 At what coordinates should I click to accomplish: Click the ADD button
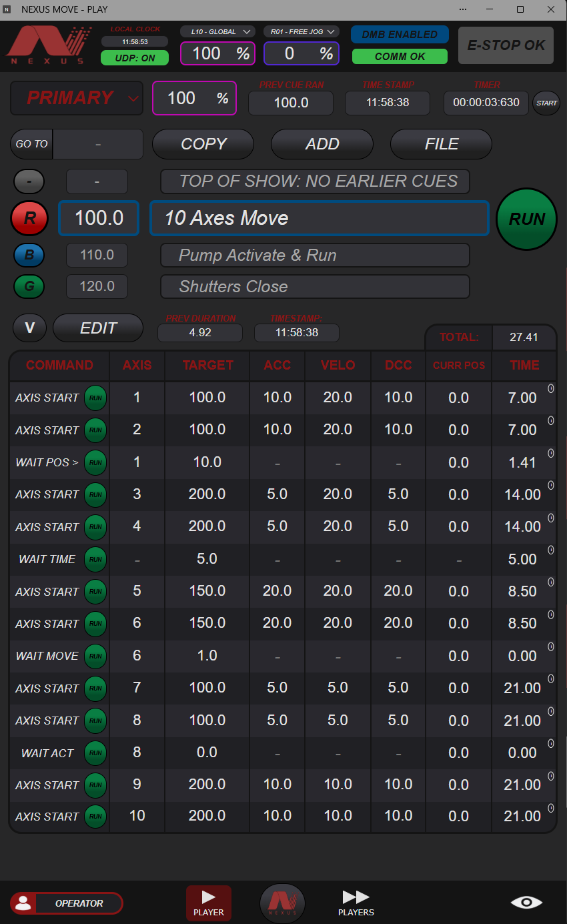322,144
